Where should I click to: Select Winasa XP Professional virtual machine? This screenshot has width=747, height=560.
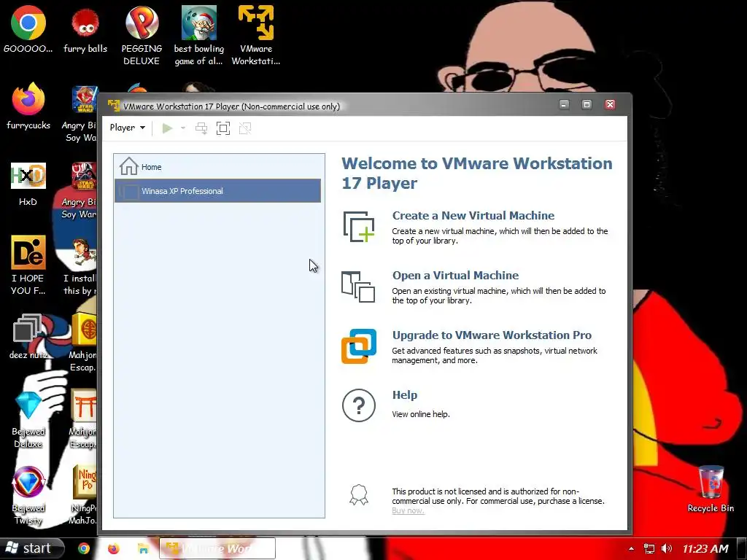tap(217, 191)
